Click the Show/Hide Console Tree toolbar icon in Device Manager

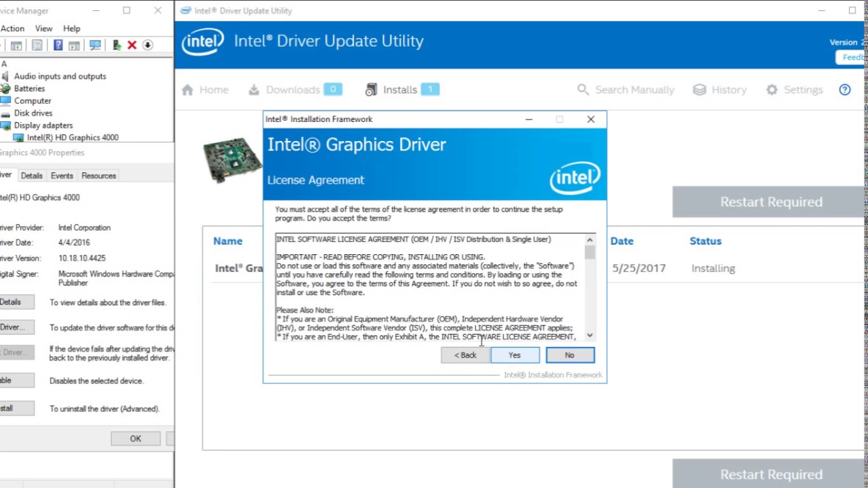(16, 45)
